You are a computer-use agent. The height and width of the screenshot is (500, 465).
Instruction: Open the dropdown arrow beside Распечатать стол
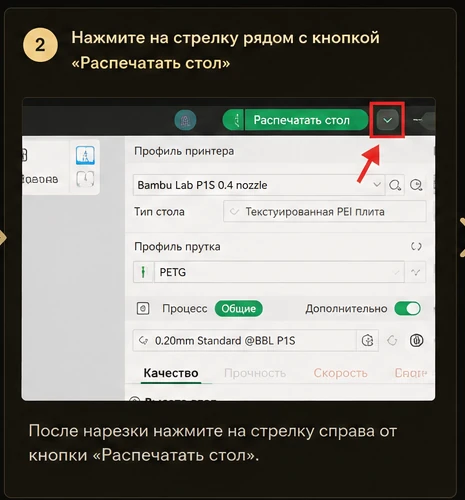[x=387, y=120]
